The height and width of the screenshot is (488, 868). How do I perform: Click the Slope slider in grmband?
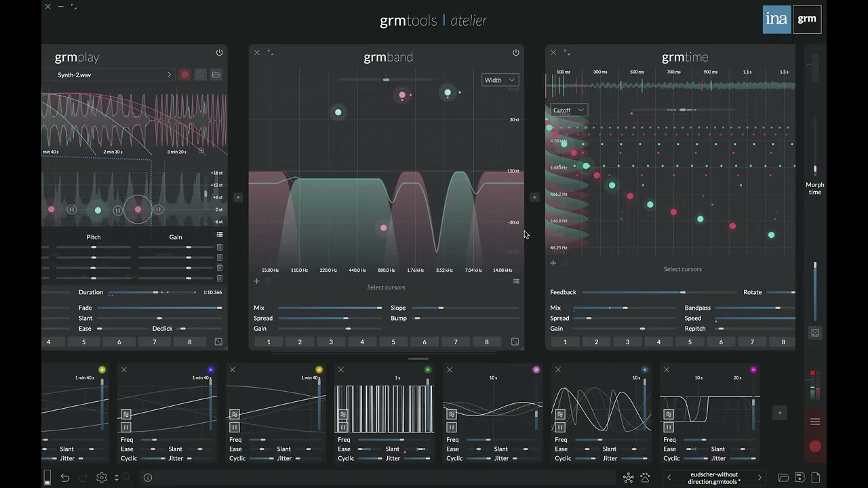point(467,308)
